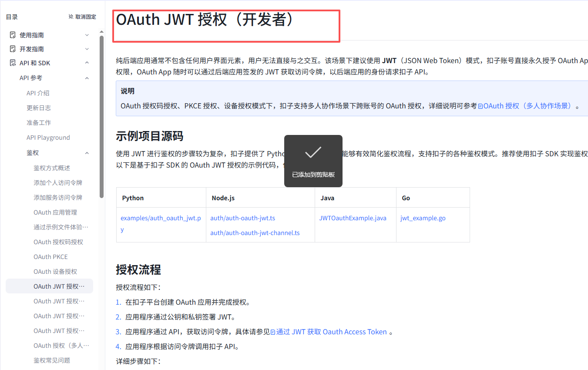
Task: Click the document icon beside 开发指南
Action: 13,49
